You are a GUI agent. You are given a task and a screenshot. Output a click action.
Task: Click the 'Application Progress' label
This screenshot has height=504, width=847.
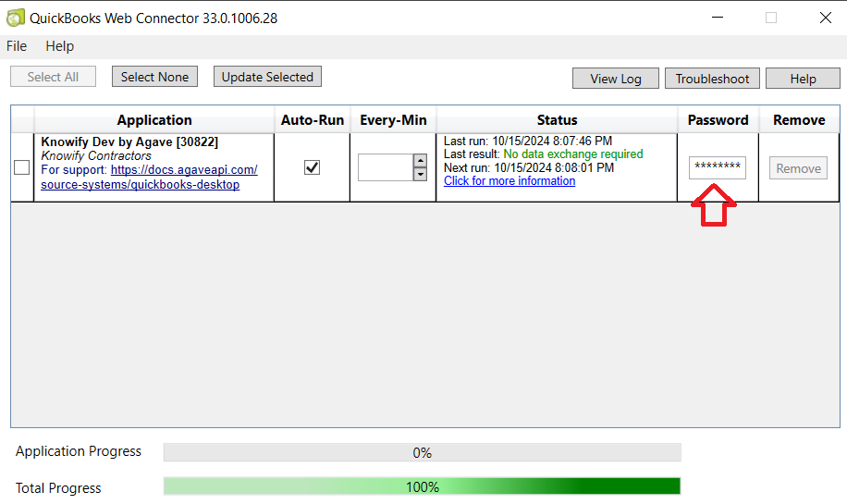click(x=79, y=451)
